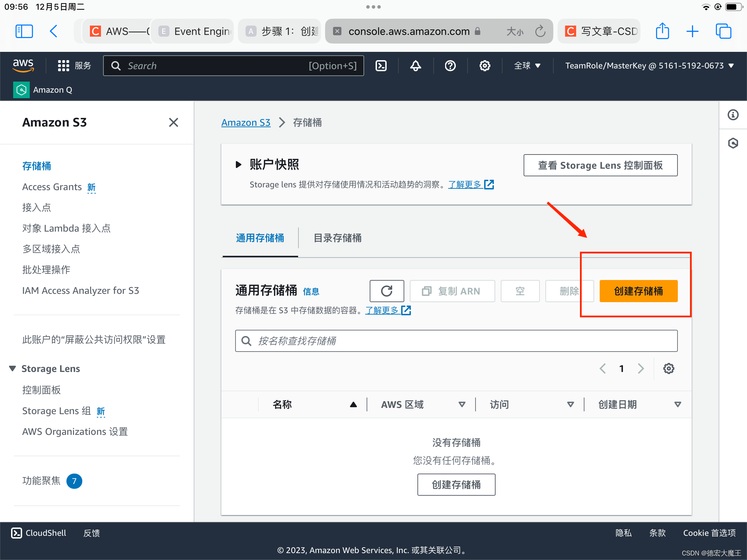Open table preferences gear icon

[669, 368]
